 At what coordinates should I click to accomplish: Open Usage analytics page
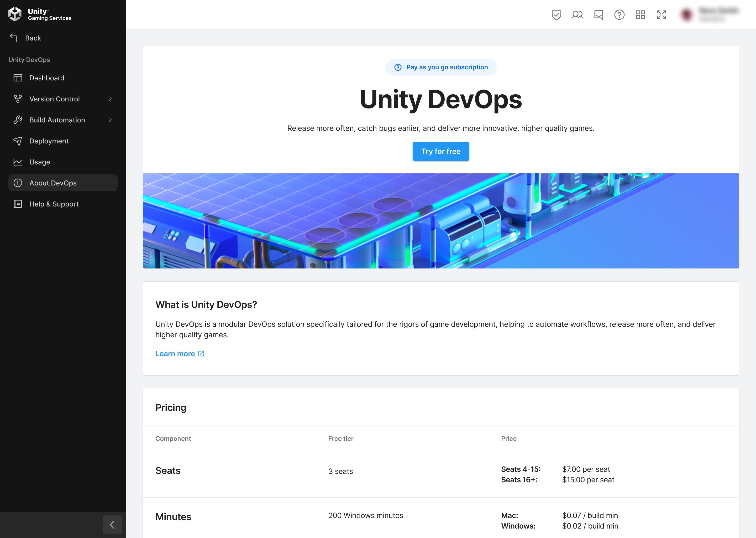pyautogui.click(x=40, y=162)
